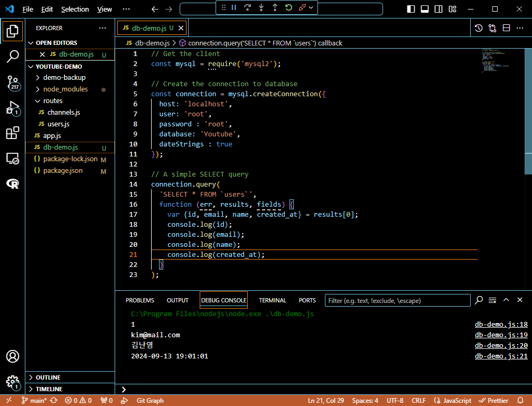Viewport: 532px width, 406px height.
Task: Clear the debug console output
Action: (x=492, y=300)
